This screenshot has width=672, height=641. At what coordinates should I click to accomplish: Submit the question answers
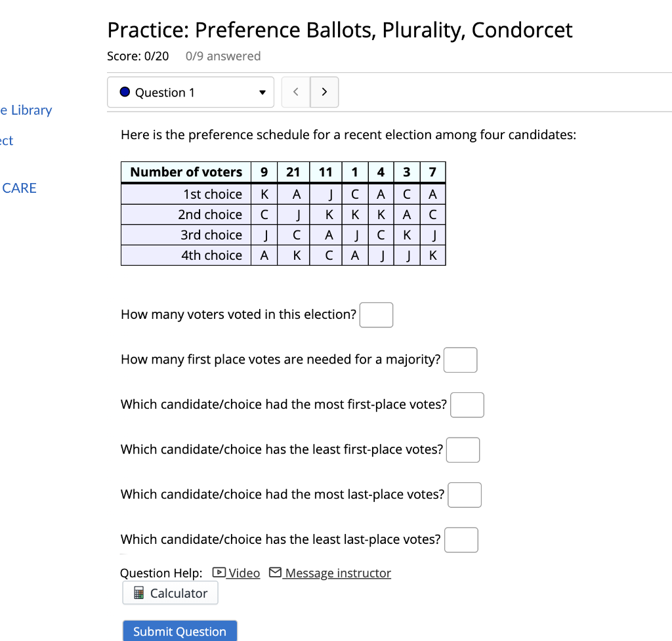pyautogui.click(x=179, y=631)
